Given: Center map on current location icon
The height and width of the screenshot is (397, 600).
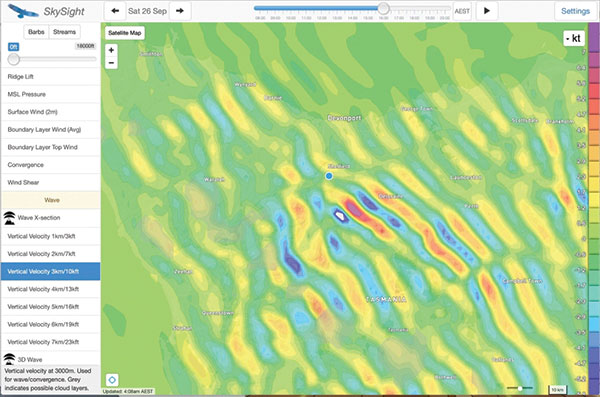Looking at the screenshot, I should pos(112,380).
